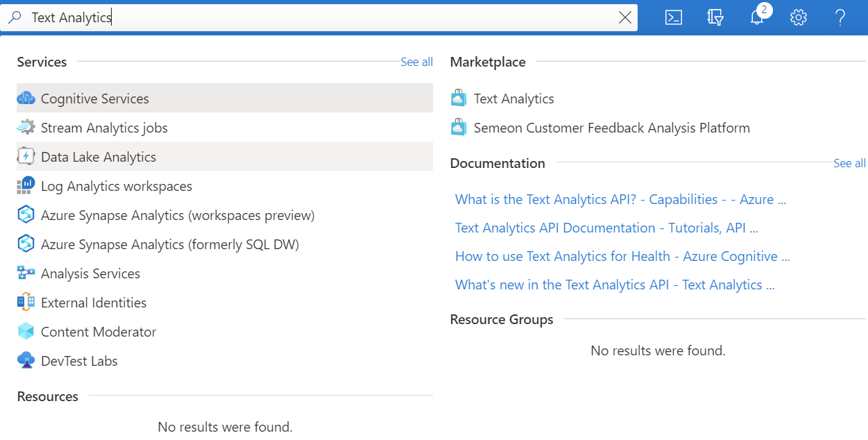This screenshot has height=440, width=868.
Task: Open Cloud Shell from the top bar
Action: tap(674, 17)
